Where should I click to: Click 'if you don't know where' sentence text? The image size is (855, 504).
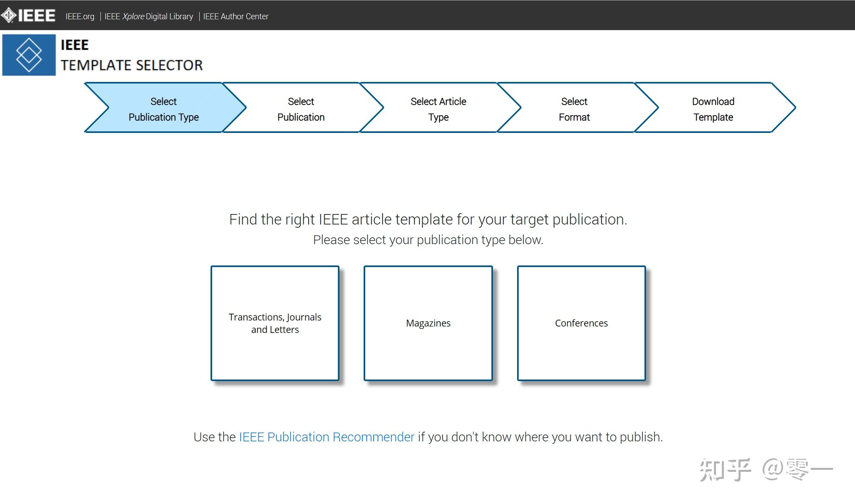point(540,437)
